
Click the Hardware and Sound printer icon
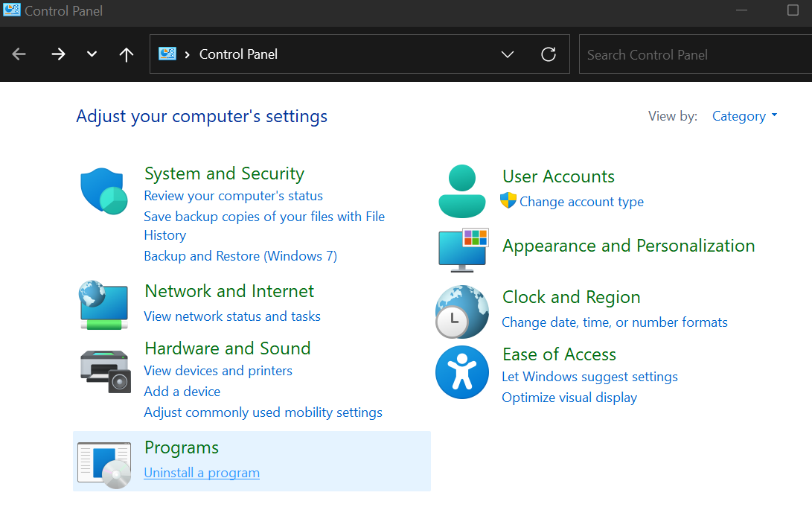[106, 372]
